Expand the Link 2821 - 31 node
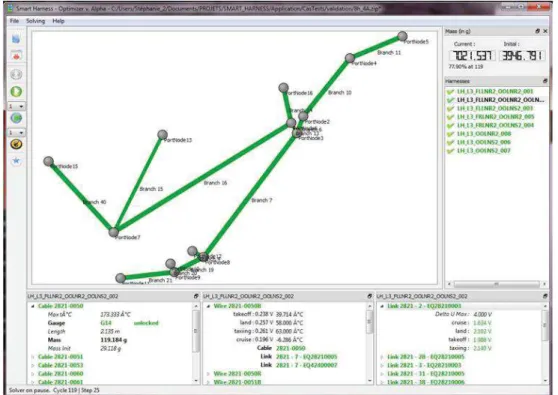 pyautogui.click(x=382, y=374)
